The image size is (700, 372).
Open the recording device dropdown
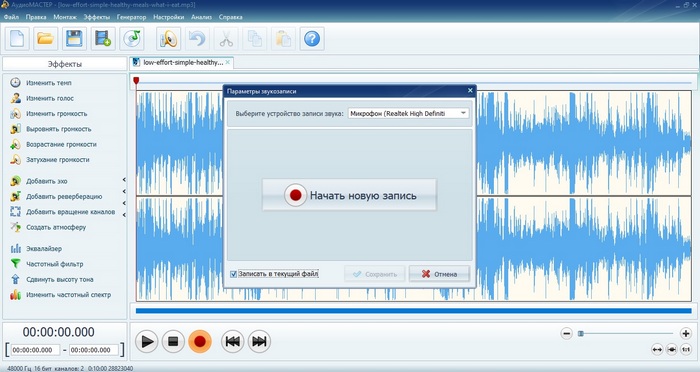click(x=408, y=113)
